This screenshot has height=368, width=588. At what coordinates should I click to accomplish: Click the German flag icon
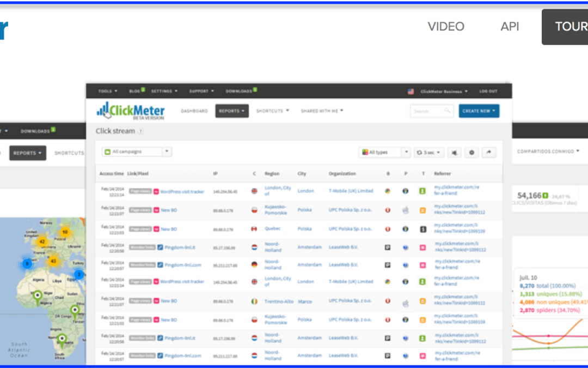click(x=254, y=265)
